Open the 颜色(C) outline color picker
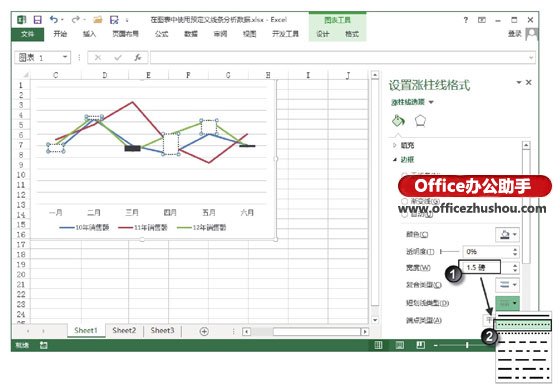 click(x=507, y=235)
